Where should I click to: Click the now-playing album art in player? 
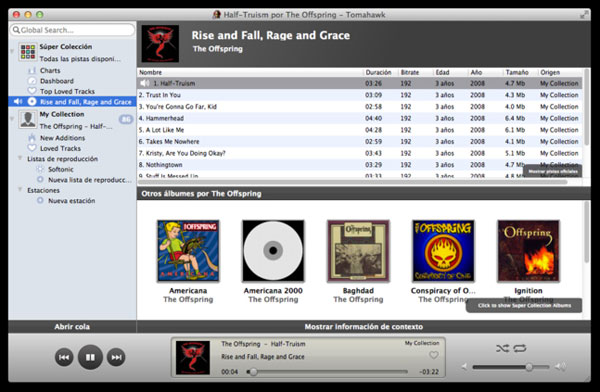(192, 358)
